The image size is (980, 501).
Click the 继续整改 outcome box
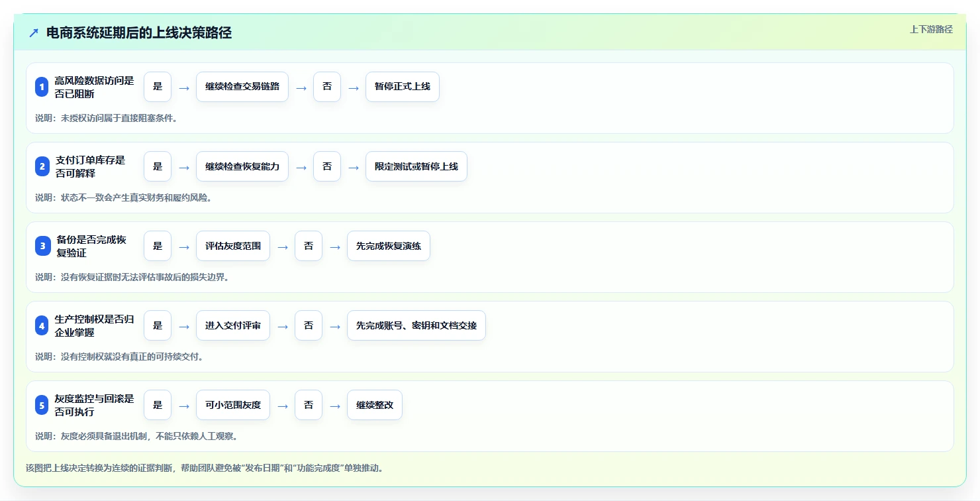coord(375,405)
